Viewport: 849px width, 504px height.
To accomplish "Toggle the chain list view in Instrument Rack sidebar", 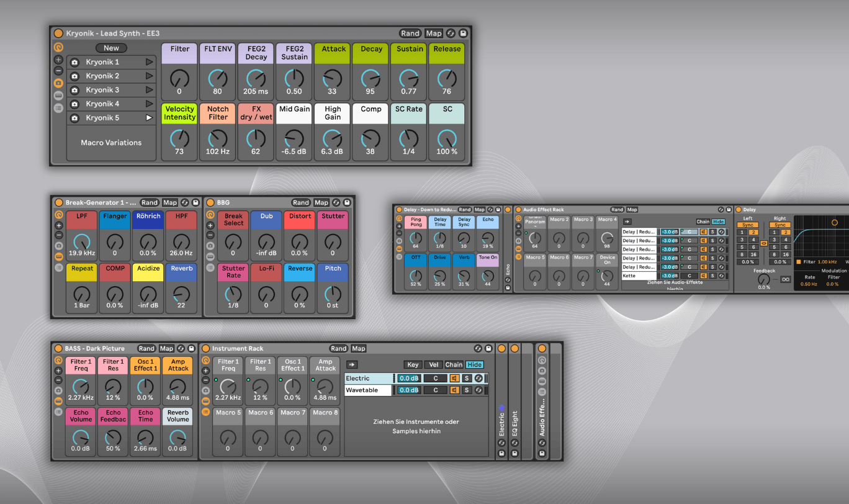I will point(205,412).
